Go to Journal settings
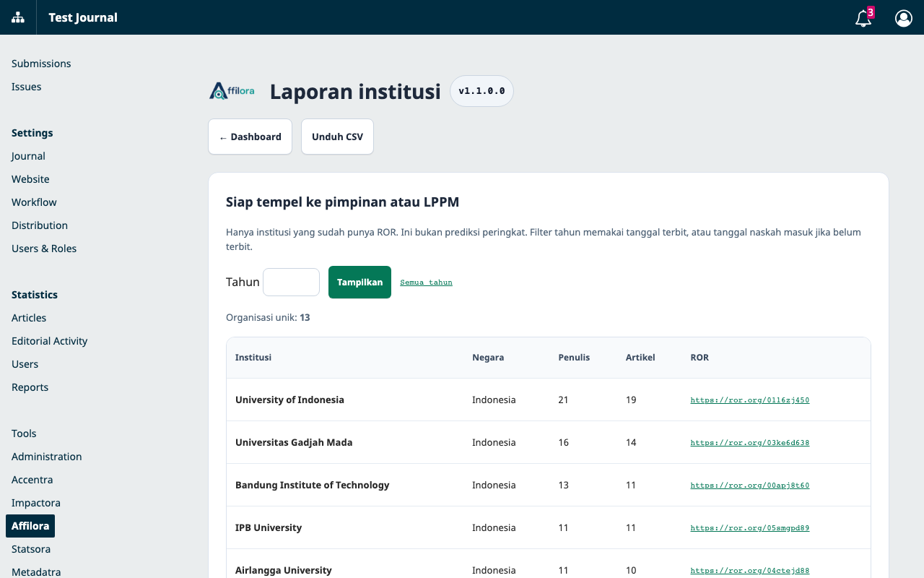This screenshot has width=924, height=578. click(28, 156)
